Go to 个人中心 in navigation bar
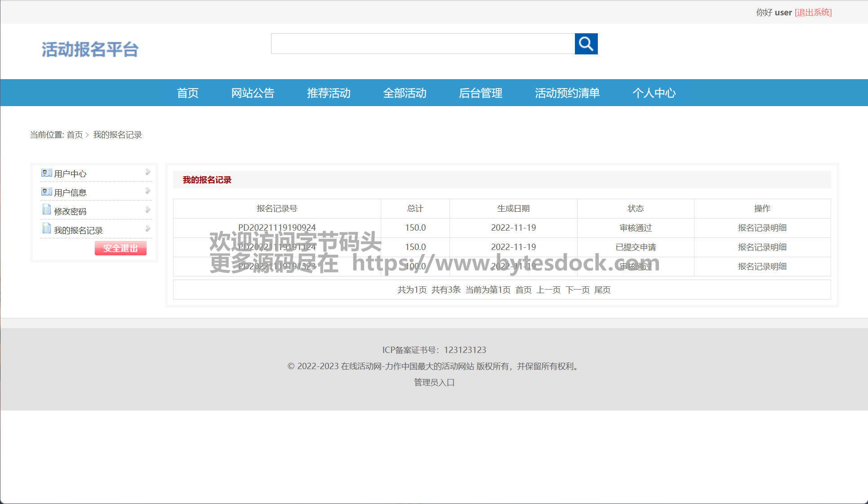 tap(654, 93)
